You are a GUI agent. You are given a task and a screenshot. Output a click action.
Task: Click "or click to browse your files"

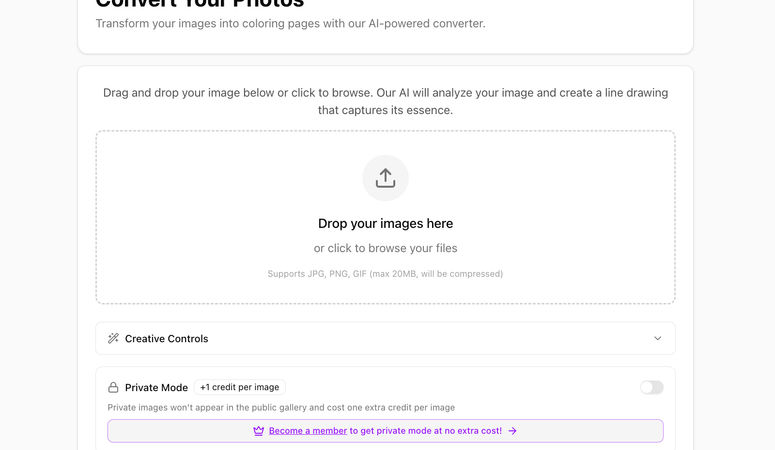[385, 248]
